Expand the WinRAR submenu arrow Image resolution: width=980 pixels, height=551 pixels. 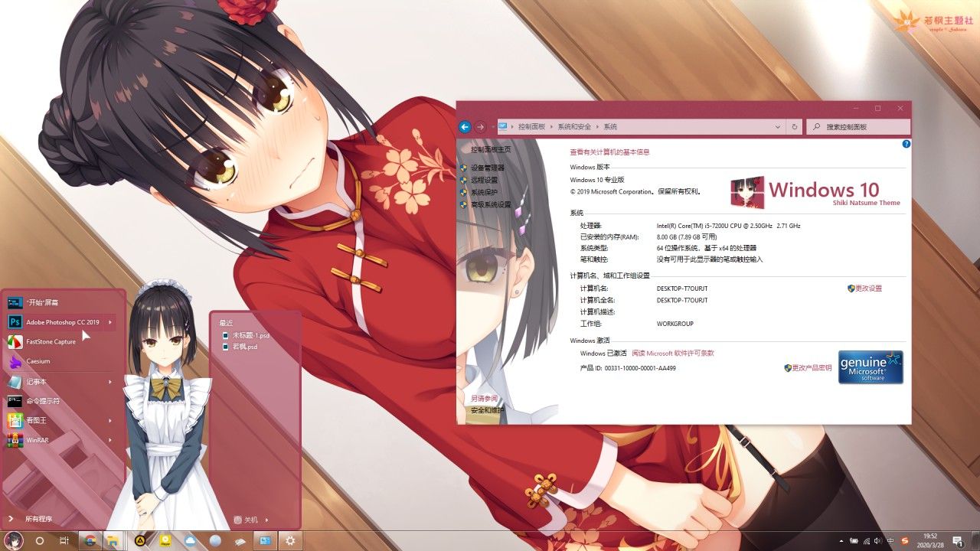pos(110,440)
